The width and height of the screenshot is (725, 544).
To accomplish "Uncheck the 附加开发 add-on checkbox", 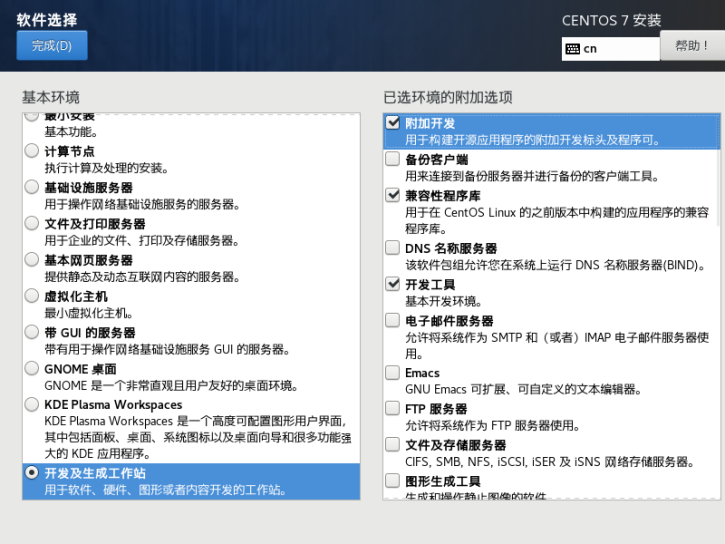I will click(393, 122).
